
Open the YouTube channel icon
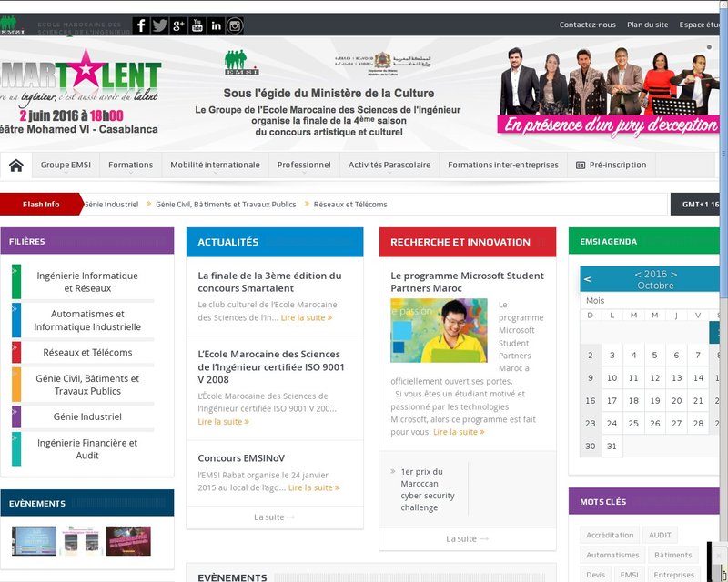pos(197,25)
